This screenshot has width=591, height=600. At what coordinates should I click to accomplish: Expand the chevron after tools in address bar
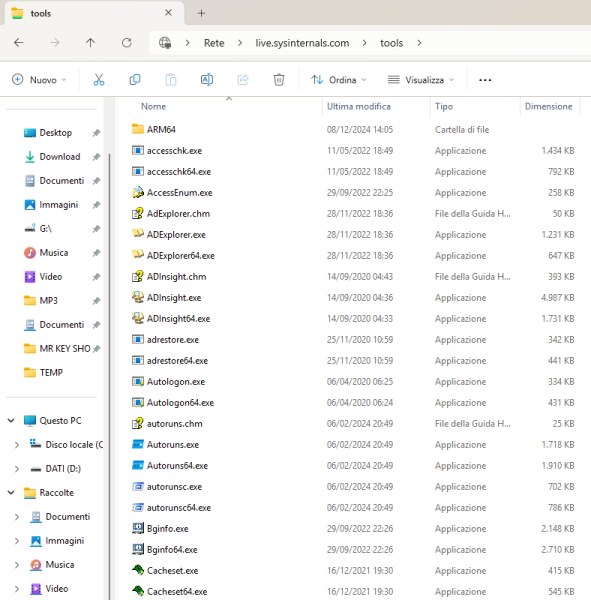[419, 43]
